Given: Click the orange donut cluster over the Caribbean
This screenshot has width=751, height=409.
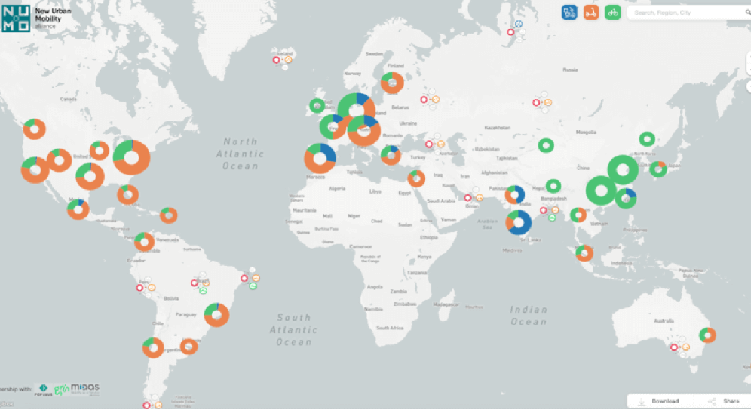Looking at the screenshot, I should coord(169,214).
